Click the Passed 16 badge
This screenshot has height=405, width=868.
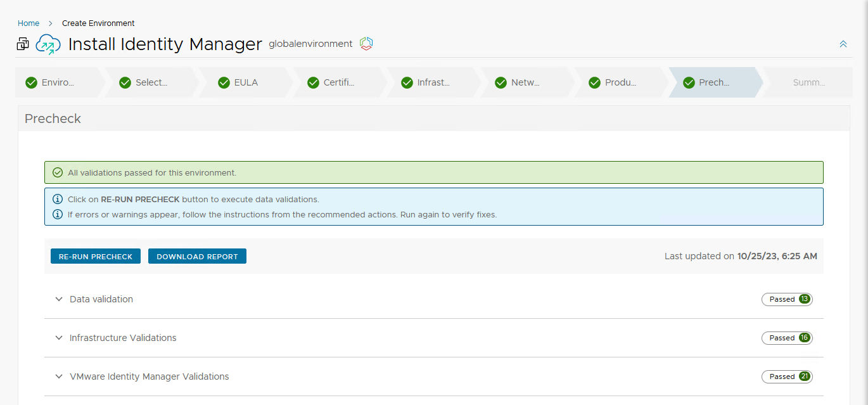point(787,338)
